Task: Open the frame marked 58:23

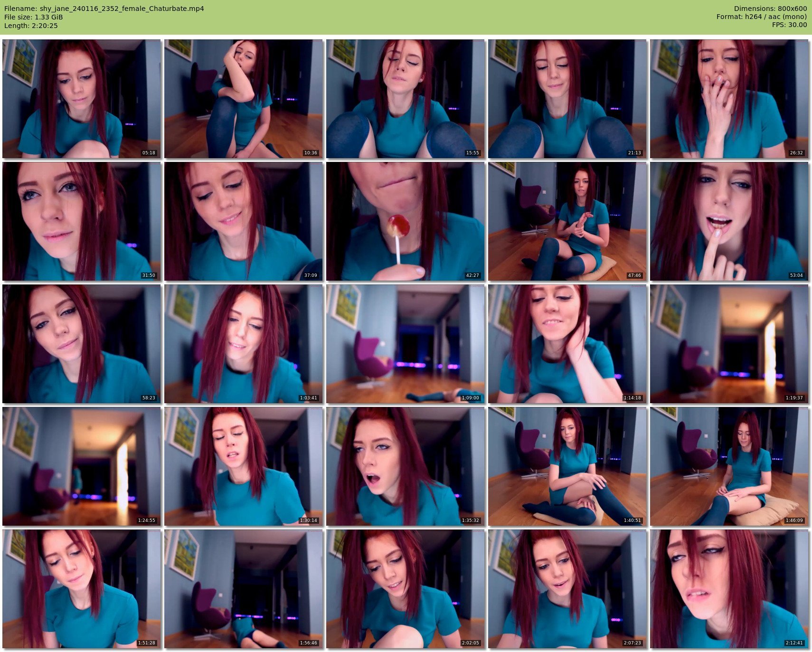Action: coord(82,343)
